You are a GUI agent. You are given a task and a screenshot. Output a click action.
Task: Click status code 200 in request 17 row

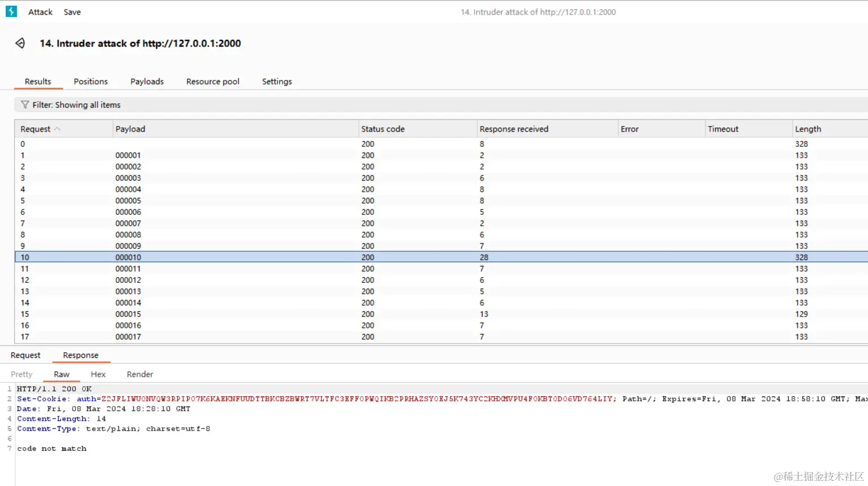(367, 337)
